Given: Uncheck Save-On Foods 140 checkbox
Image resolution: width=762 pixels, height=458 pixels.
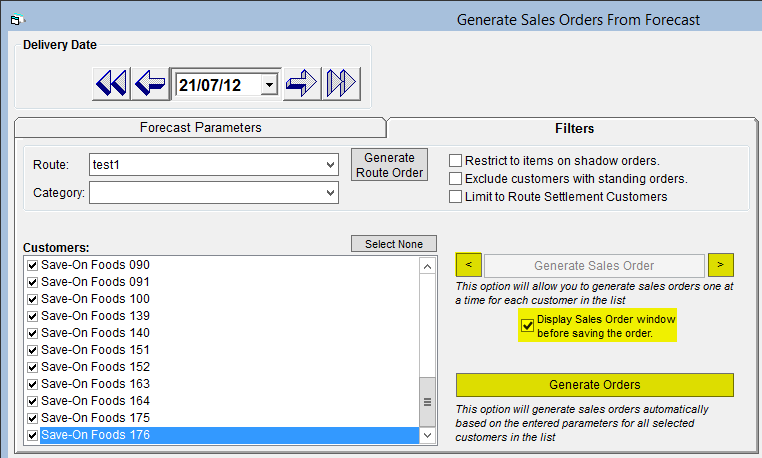Looking at the screenshot, I should coord(33,334).
